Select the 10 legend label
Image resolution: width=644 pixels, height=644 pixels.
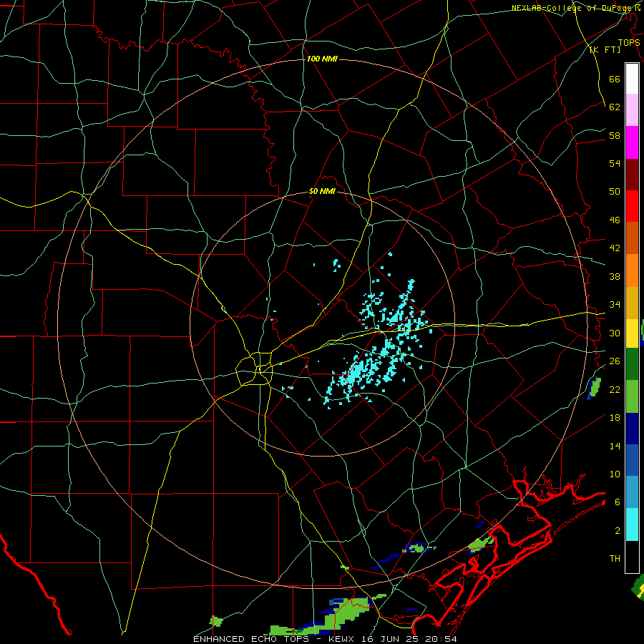(615, 474)
